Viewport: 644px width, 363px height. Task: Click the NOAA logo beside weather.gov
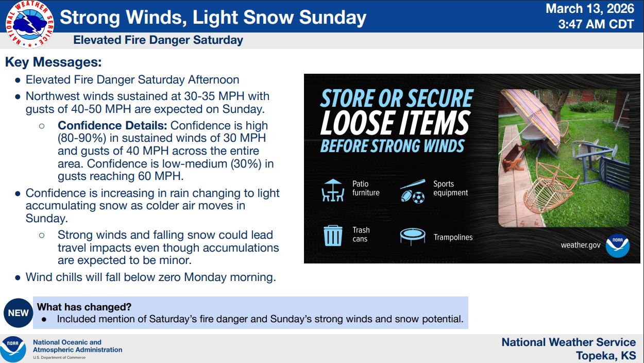pyautogui.click(x=617, y=245)
